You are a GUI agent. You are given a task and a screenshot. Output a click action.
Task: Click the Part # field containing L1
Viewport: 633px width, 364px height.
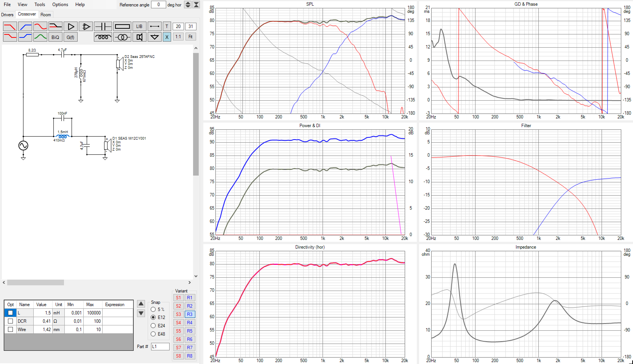(160, 347)
